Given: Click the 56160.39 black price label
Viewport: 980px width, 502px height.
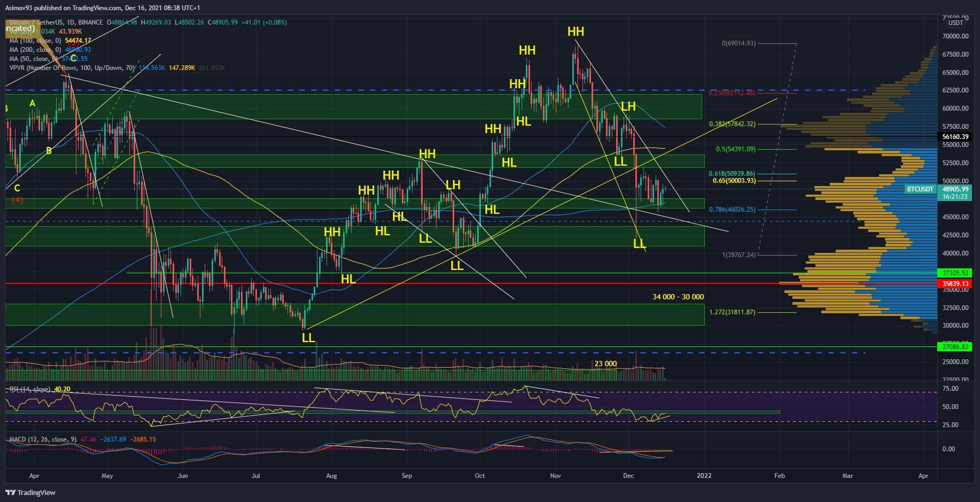Looking at the screenshot, I should pos(955,137).
